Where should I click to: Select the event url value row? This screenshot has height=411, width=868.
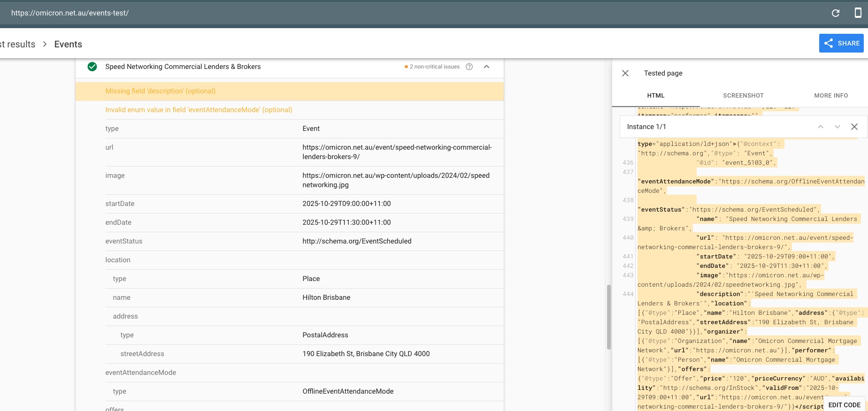pyautogui.click(x=305, y=152)
